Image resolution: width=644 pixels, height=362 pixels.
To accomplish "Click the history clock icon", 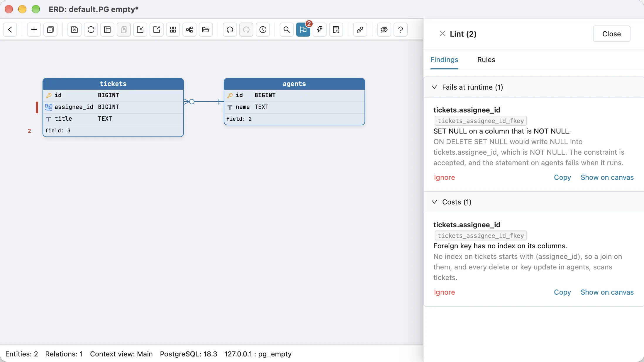I will point(263,30).
